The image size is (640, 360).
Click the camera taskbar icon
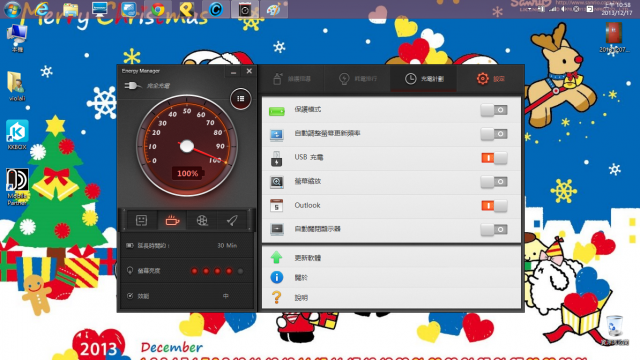pyautogui.click(x=245, y=9)
